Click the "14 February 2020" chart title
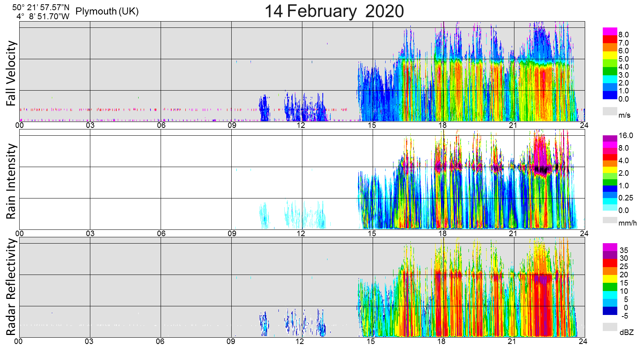The height and width of the screenshot is (353, 644). [x=334, y=11]
